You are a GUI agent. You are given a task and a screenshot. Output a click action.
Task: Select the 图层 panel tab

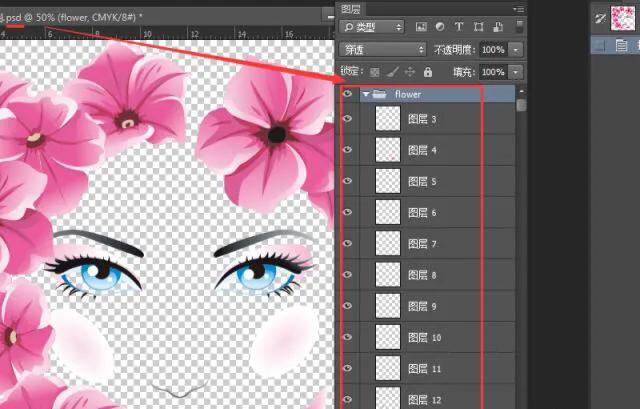(x=351, y=8)
